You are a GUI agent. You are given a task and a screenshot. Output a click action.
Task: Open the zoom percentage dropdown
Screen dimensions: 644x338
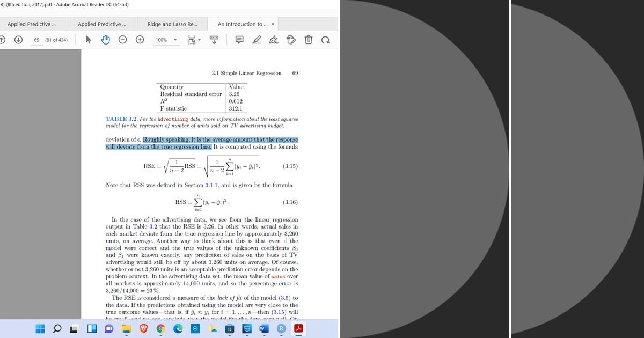pos(174,40)
